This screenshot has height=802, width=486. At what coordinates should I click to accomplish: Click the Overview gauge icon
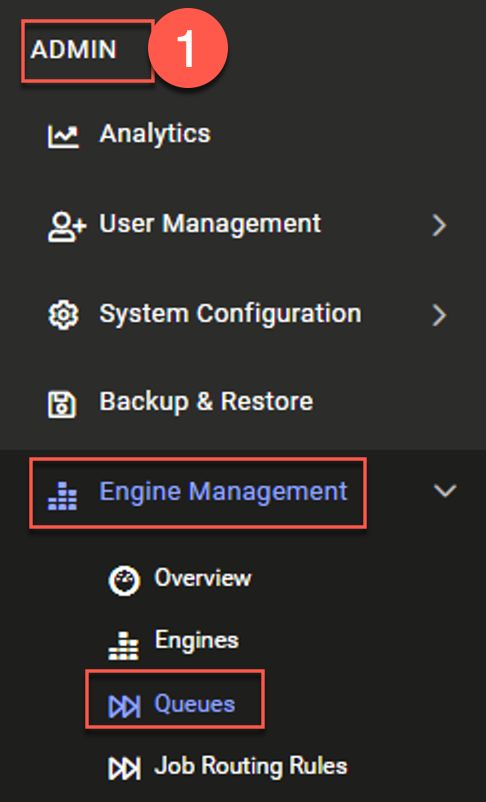pyautogui.click(x=124, y=581)
